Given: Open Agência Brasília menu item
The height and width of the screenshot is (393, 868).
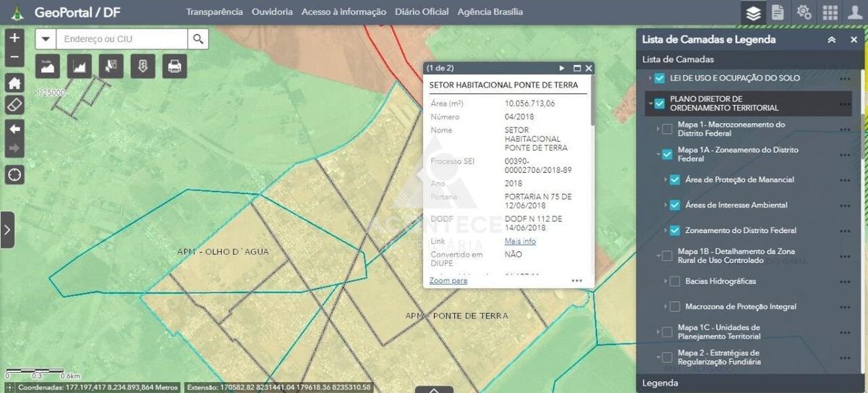Looking at the screenshot, I should coord(490,12).
